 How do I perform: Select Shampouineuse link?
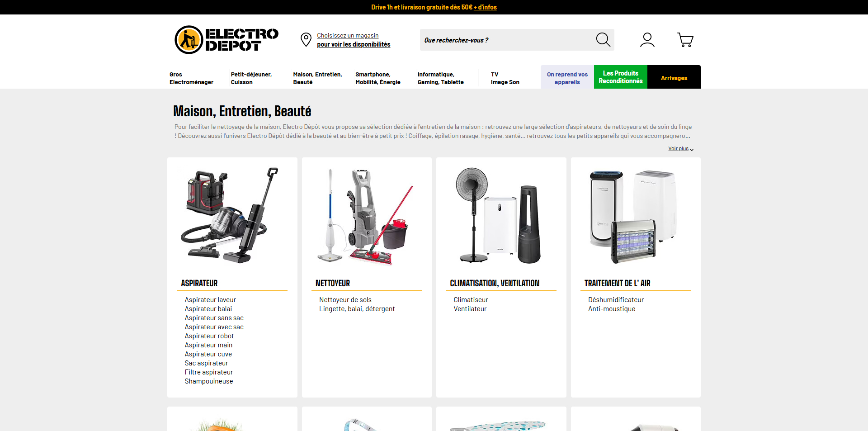pos(209,381)
